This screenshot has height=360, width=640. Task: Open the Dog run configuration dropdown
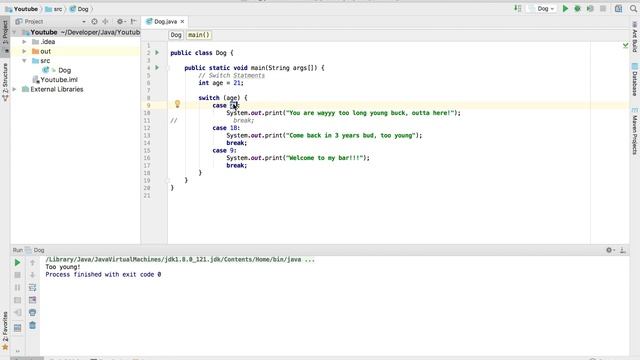(542, 9)
